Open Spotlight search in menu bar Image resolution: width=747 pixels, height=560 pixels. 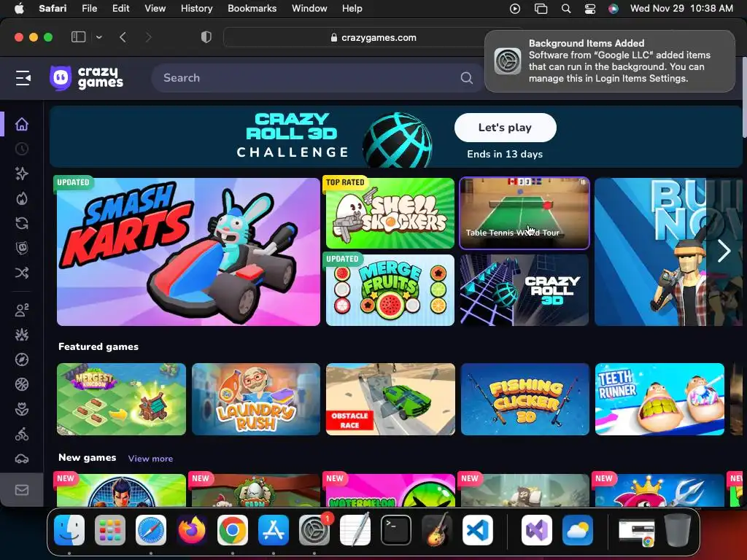point(566,9)
